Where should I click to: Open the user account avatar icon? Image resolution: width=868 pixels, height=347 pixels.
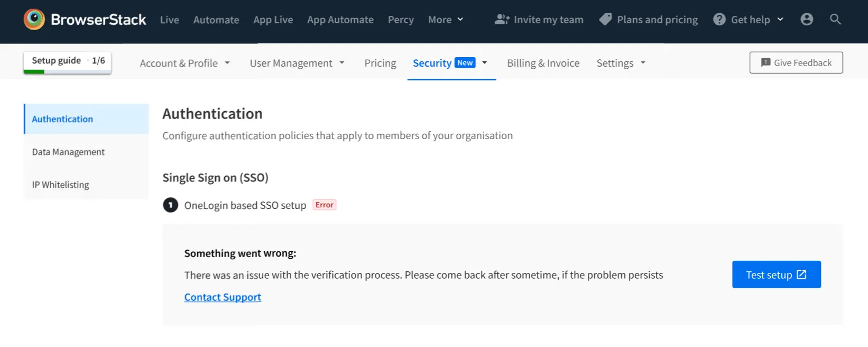pos(806,20)
